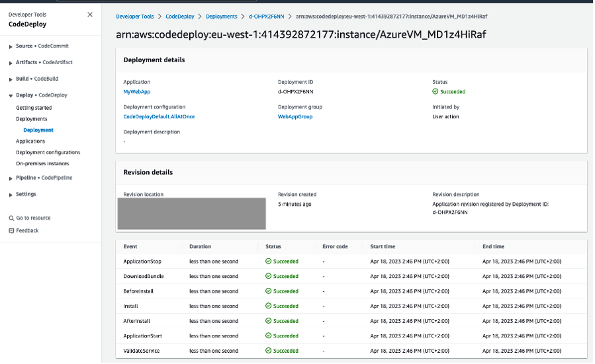The width and height of the screenshot is (595, 364).
Task: Expand the Pipeline CodePipeline section
Action: tap(11, 179)
